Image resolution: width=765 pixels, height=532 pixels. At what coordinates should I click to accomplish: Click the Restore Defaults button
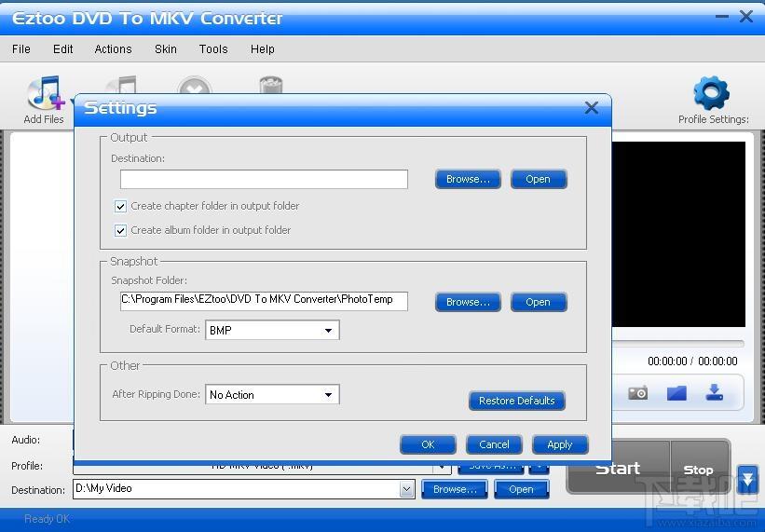[x=516, y=401]
